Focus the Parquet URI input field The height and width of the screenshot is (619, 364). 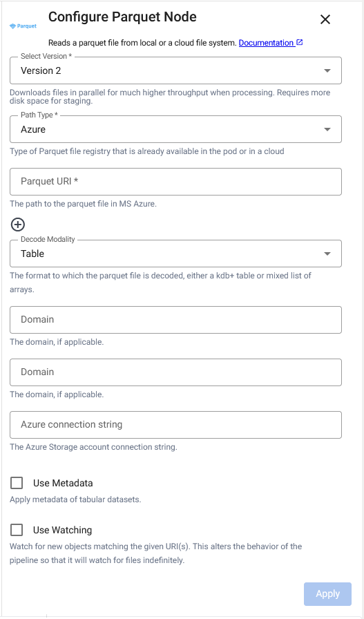175,182
